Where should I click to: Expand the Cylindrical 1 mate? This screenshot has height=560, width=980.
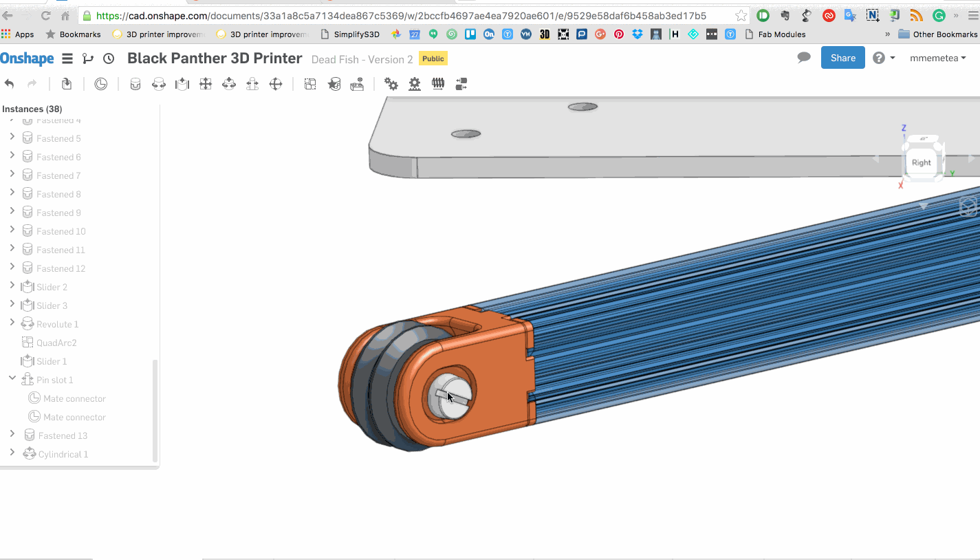click(x=12, y=453)
